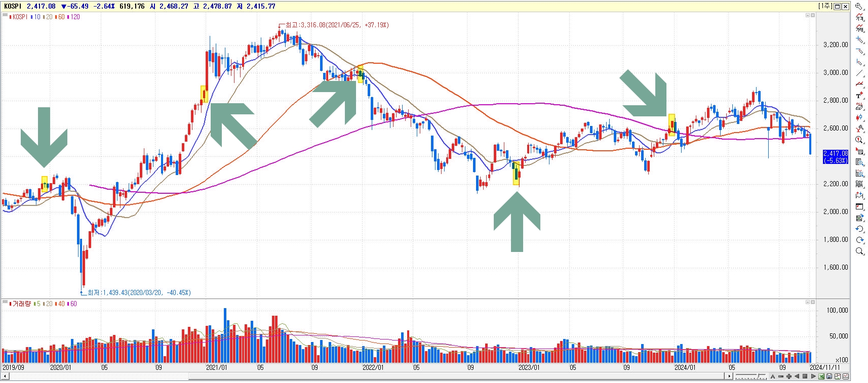This screenshot has height=383, width=868.
Task: Close the price panel with its small X
Action: pyautogui.click(x=813, y=15)
